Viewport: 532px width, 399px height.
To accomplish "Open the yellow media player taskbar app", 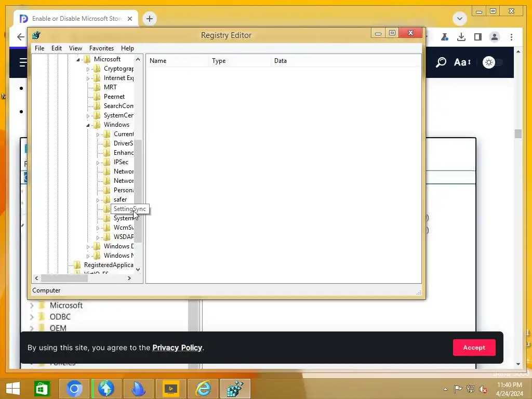I will tap(170, 389).
